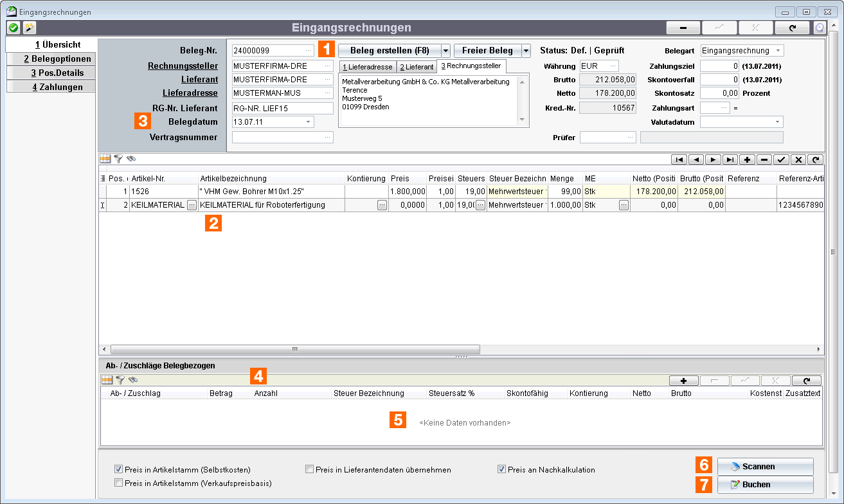The width and height of the screenshot is (844, 504).
Task: Open Kontierung lookup in KEILMATERIAL row
Action: 382,205
